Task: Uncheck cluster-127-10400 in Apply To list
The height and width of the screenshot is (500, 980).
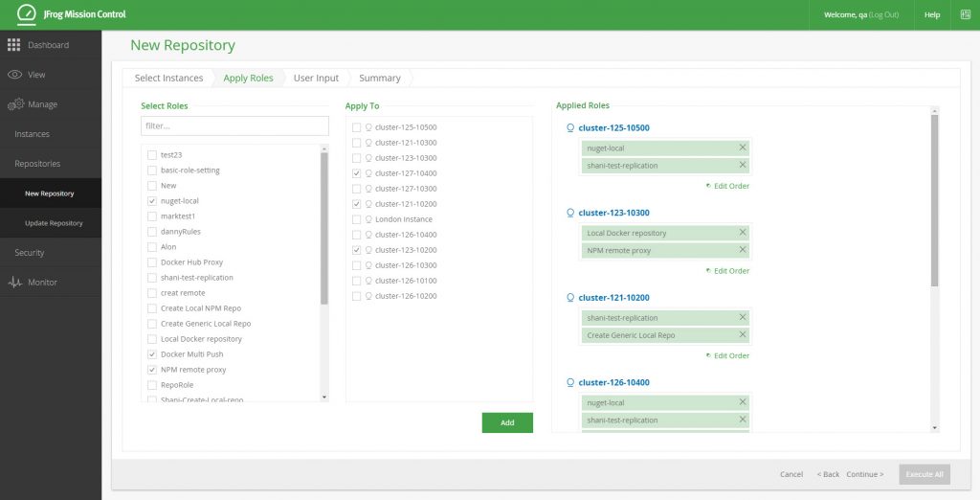Action: [x=357, y=173]
